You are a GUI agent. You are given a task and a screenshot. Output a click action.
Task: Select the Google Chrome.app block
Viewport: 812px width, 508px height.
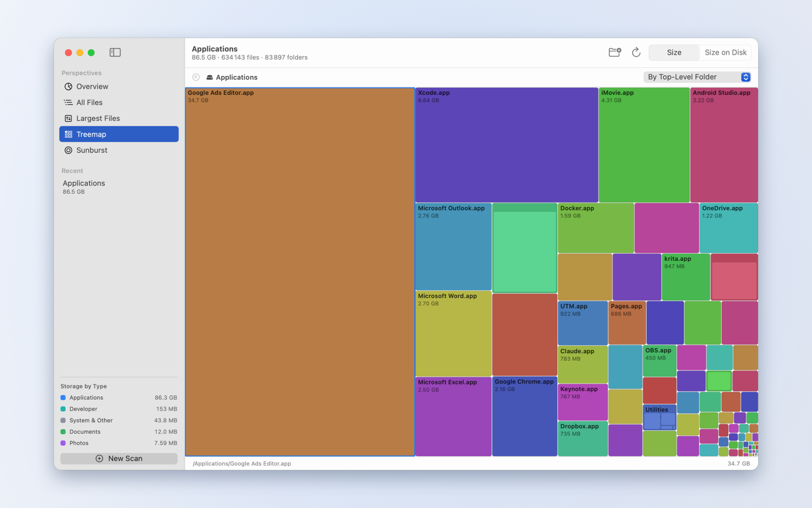525,417
